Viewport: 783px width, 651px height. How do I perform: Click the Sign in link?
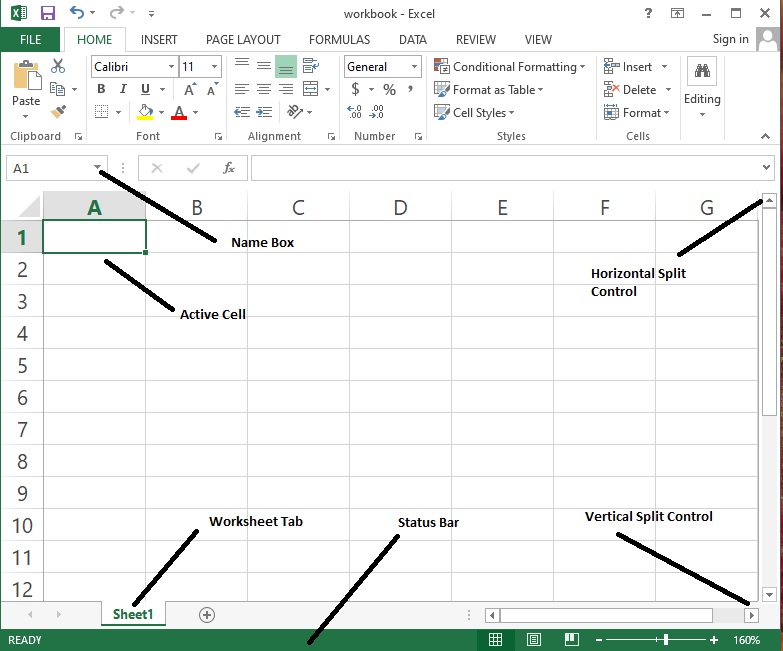pos(730,39)
